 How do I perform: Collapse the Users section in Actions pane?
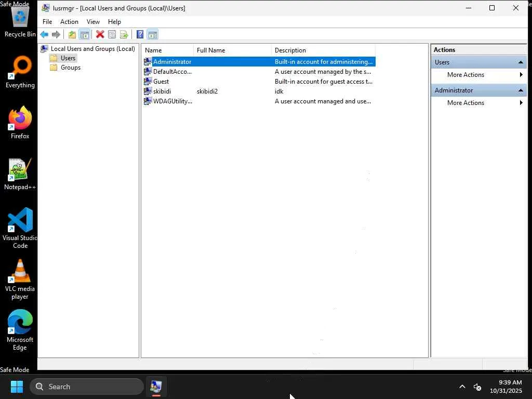[x=521, y=62]
